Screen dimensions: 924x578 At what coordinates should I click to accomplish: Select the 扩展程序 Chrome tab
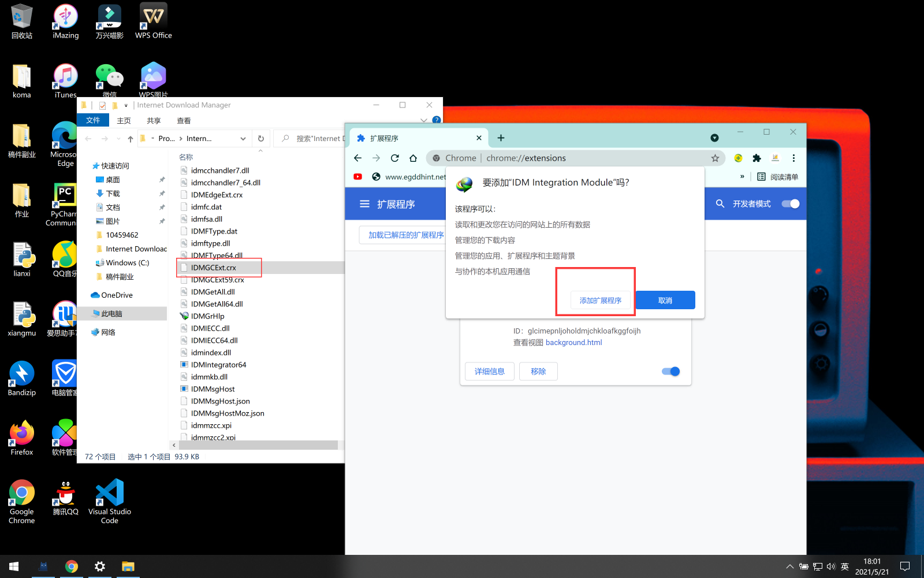coord(419,138)
